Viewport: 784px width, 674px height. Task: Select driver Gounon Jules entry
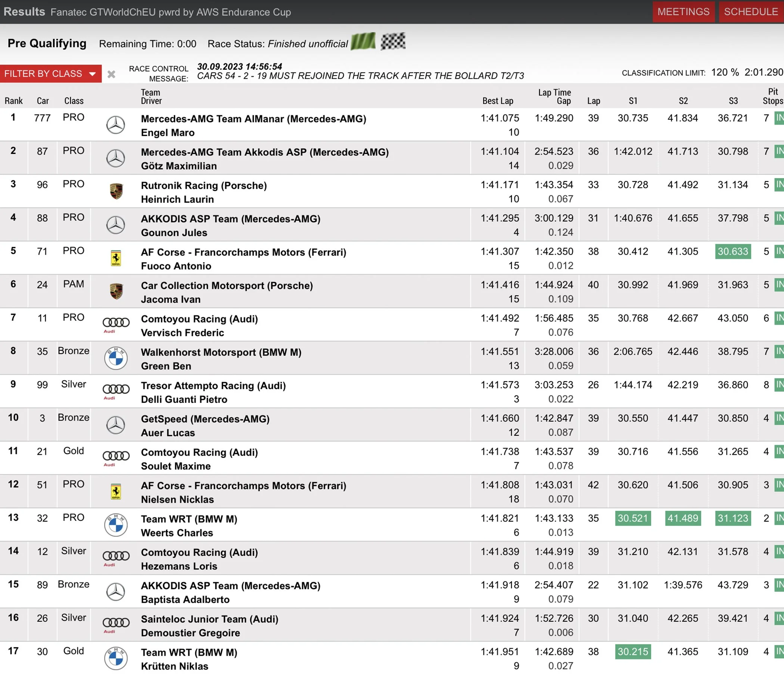174,233
